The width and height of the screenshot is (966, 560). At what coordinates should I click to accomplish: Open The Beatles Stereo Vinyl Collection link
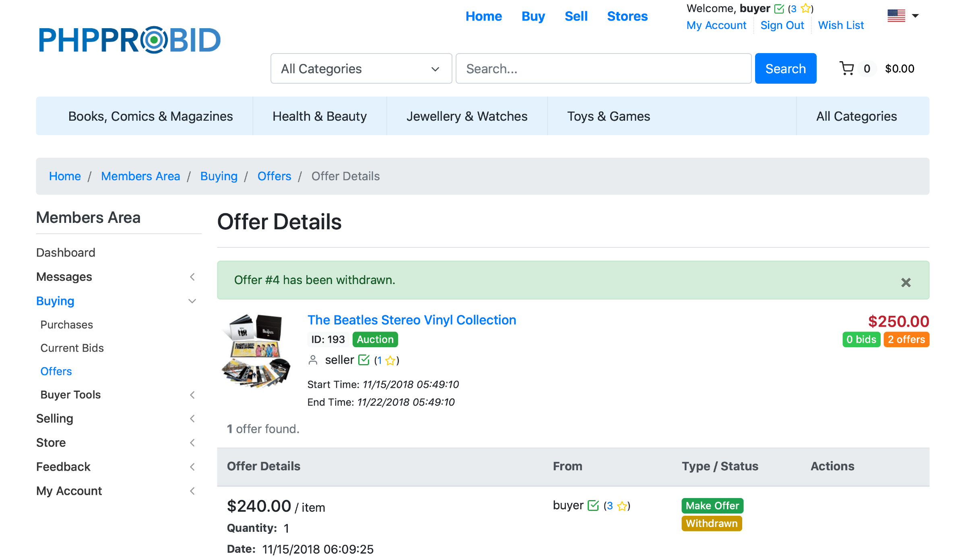411,320
